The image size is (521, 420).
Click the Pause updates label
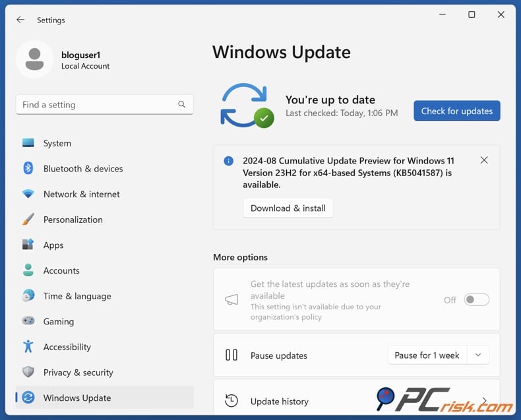[x=279, y=355]
